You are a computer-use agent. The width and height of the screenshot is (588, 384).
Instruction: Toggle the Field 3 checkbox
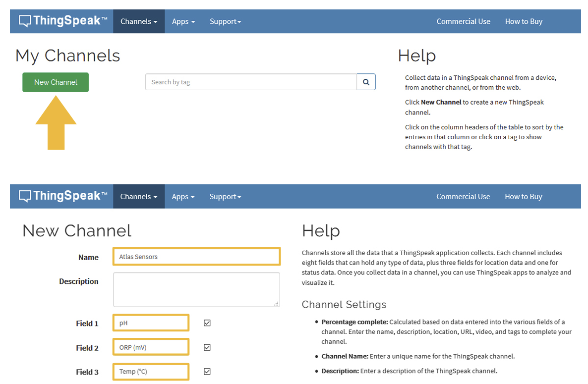tap(207, 372)
